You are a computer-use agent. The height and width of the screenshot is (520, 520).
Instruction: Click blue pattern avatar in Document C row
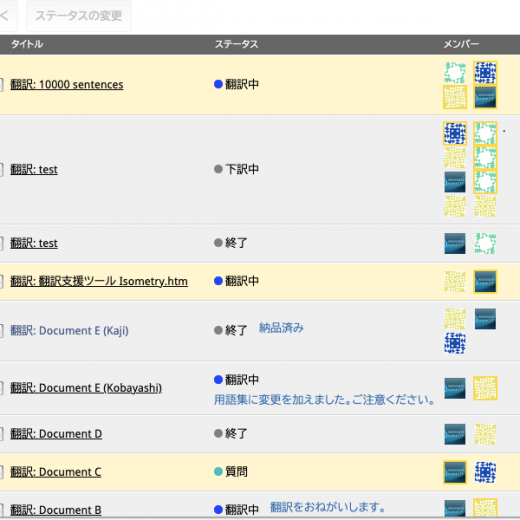485,472
